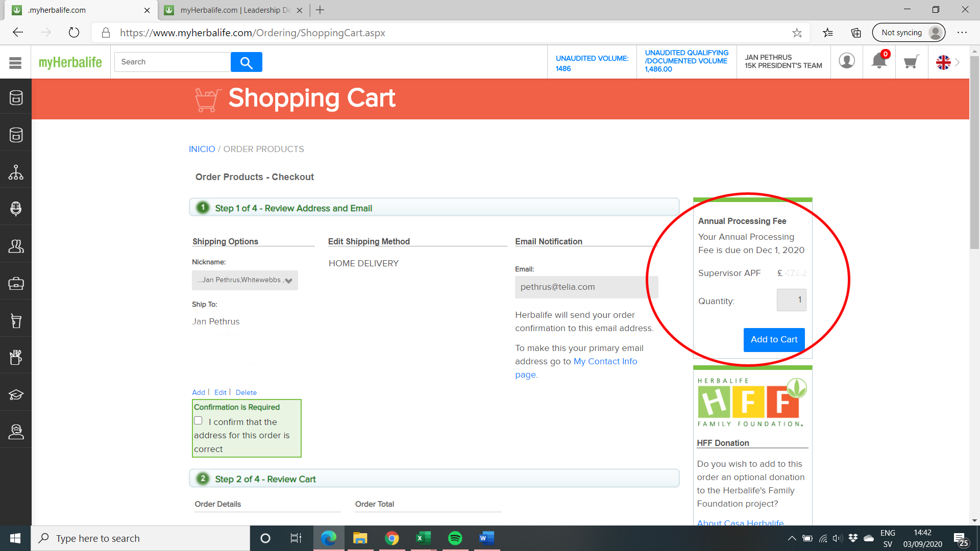Open browser collections icon
Viewport: 980px width, 551px height.
[856, 33]
